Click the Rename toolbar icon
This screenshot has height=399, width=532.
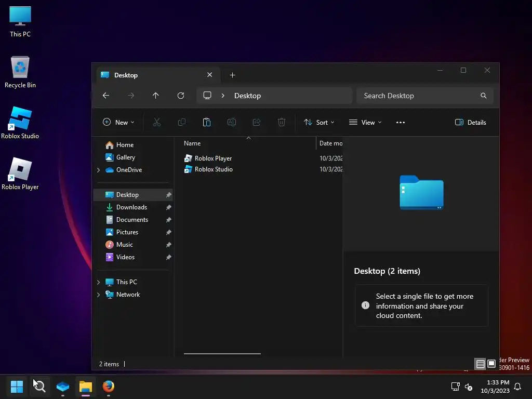click(x=232, y=122)
